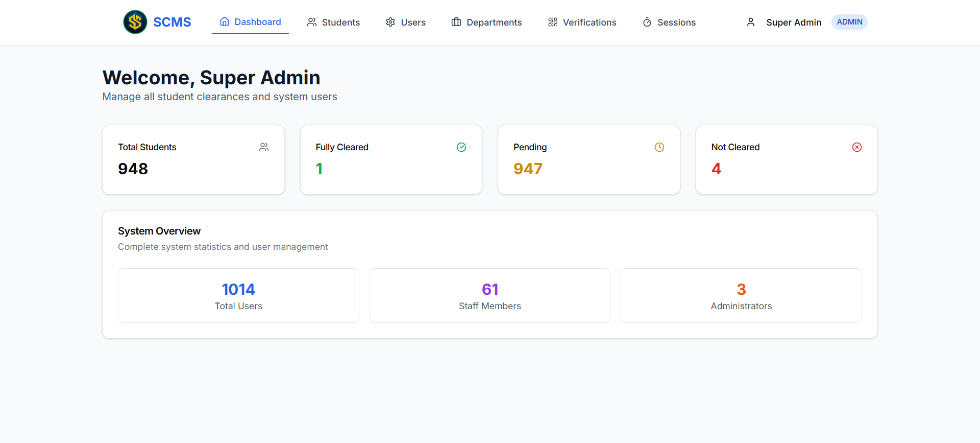
Task: Click the SCMS logo icon
Action: click(135, 22)
